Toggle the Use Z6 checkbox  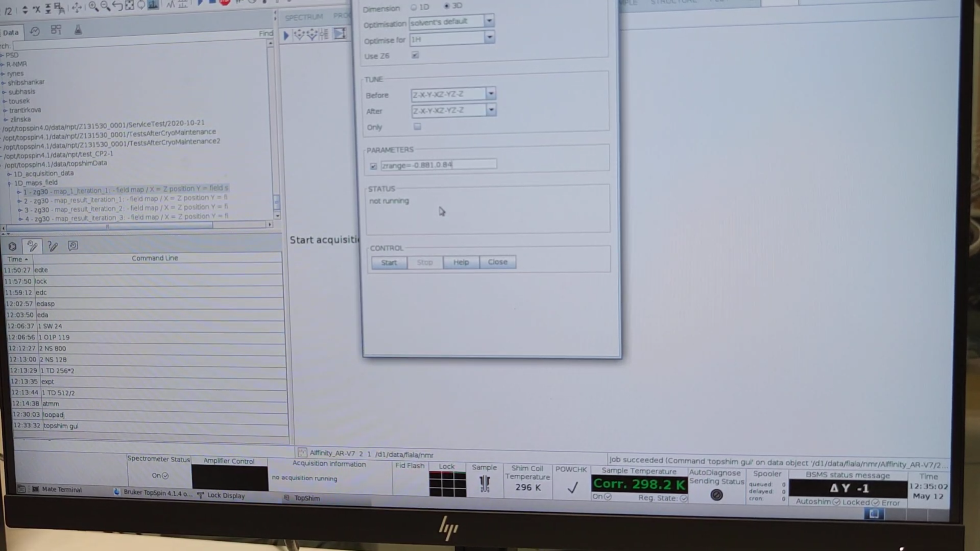[415, 55]
